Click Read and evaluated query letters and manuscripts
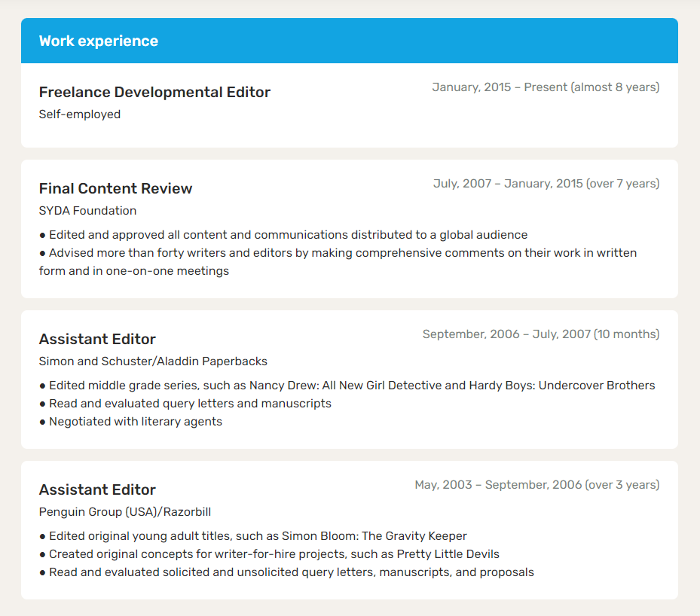Screen dimensions: 700x616 185,403
